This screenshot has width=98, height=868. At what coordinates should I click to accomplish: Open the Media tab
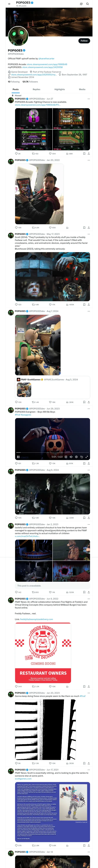click(82, 89)
